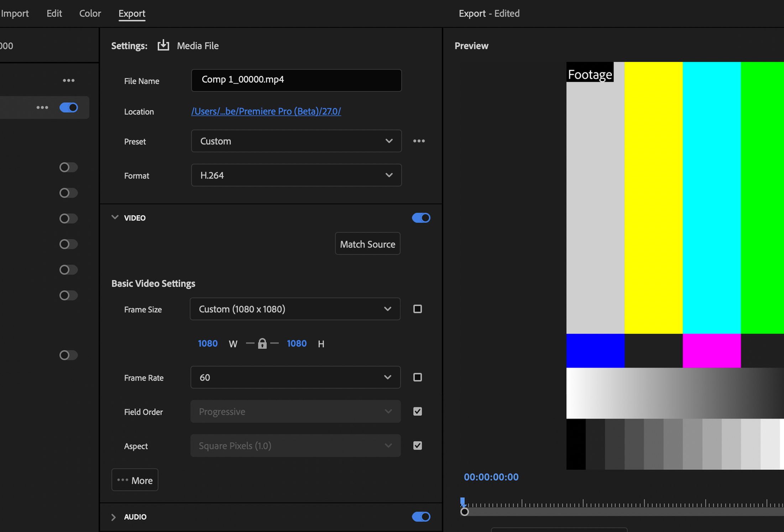This screenshot has height=532, width=784.
Task: Click the More video settings button
Action: click(x=135, y=480)
